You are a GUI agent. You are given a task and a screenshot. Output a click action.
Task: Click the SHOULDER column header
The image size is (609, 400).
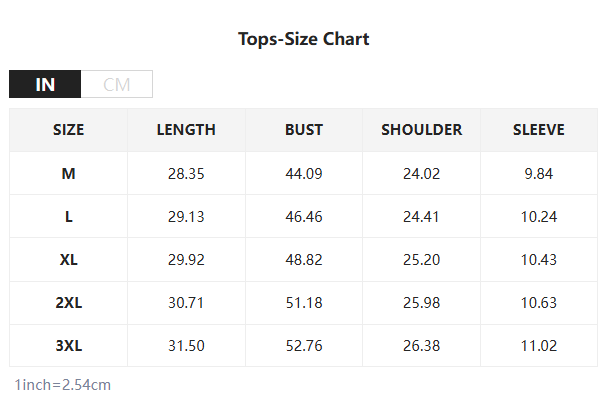pos(421,130)
